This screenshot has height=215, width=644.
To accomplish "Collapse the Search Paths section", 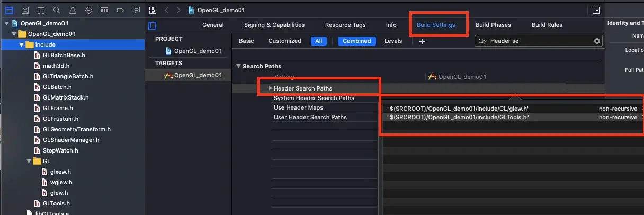I will pyautogui.click(x=238, y=66).
